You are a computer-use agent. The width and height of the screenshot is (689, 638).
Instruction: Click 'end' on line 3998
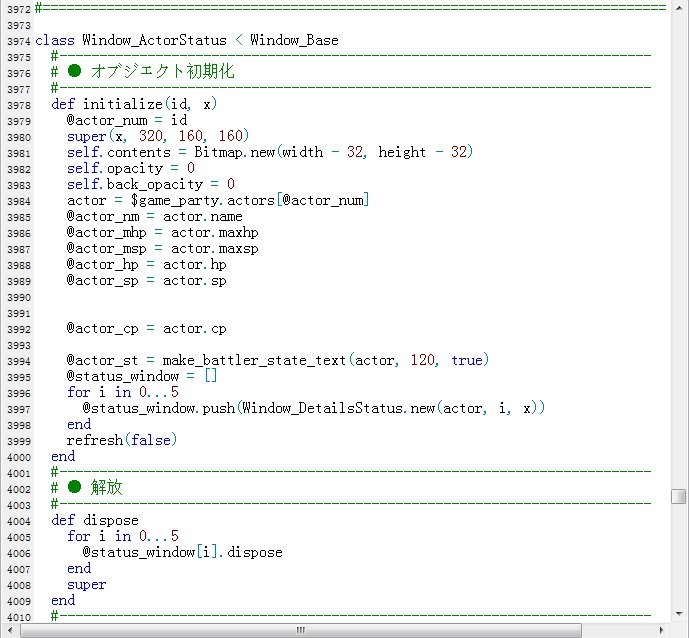79,424
